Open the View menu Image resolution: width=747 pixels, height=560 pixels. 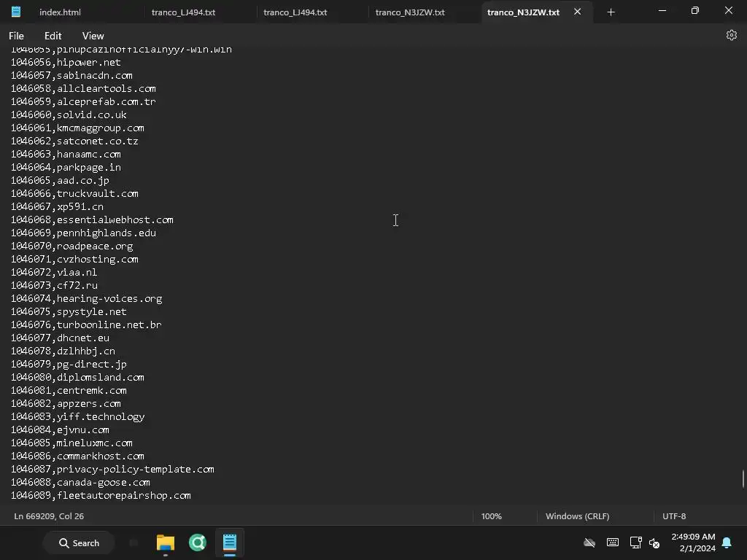click(x=93, y=36)
